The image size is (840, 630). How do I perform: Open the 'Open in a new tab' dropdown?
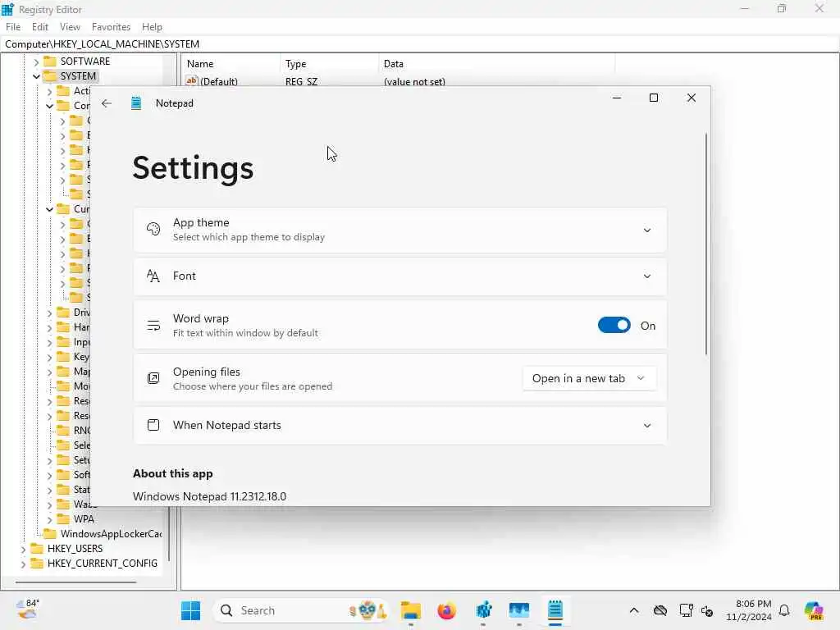589,378
